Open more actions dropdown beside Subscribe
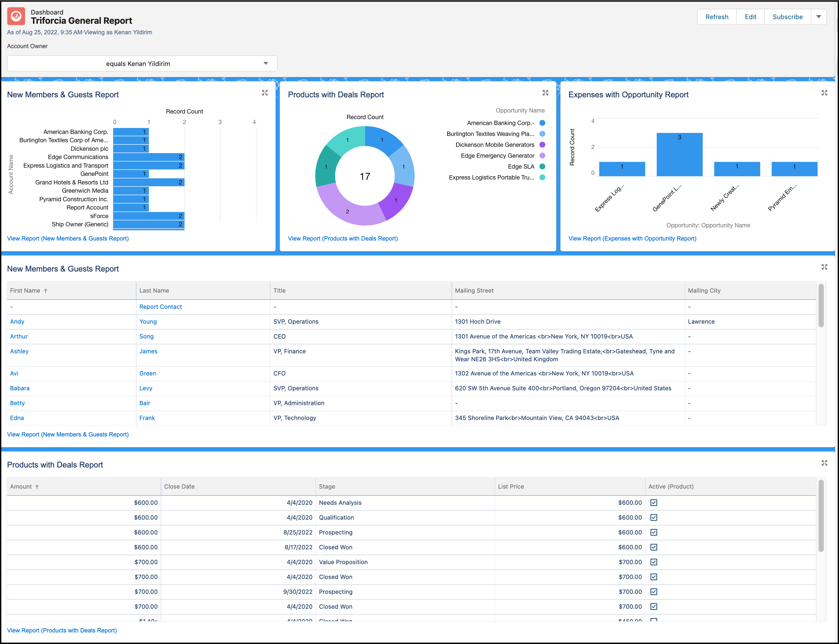The width and height of the screenshot is (839, 644). point(818,17)
